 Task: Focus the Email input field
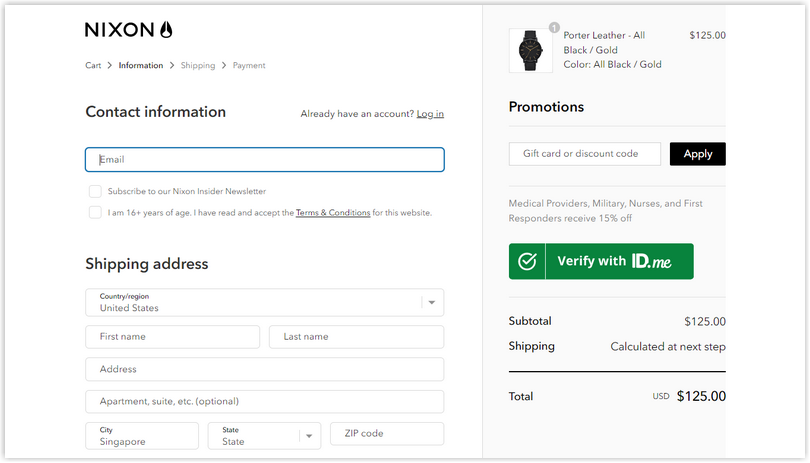264,160
